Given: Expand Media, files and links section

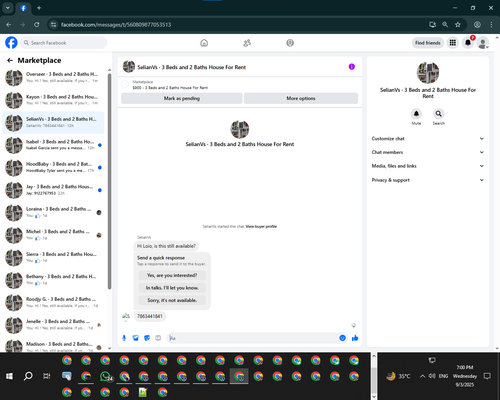Looking at the screenshot, I should pos(428,166).
